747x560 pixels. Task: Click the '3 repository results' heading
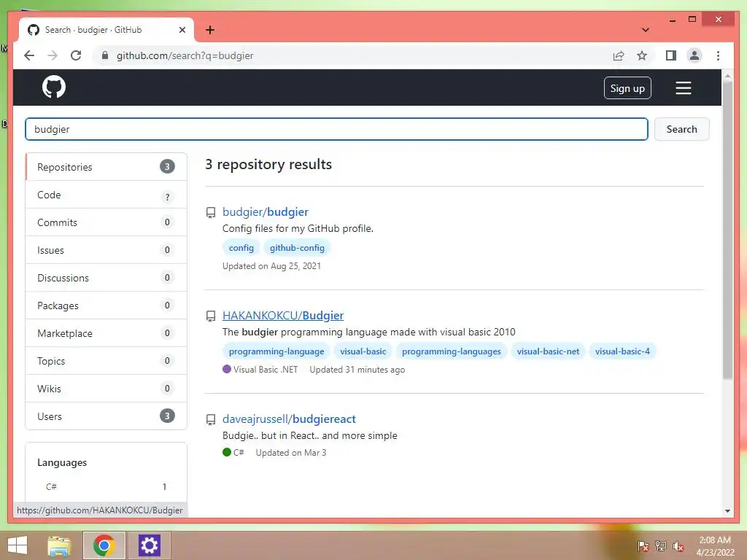[268, 164]
